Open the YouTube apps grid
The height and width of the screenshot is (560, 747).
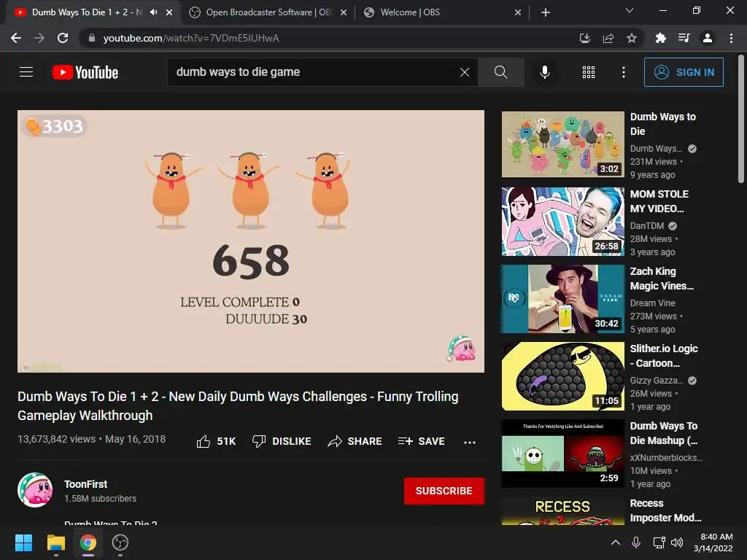tap(589, 72)
